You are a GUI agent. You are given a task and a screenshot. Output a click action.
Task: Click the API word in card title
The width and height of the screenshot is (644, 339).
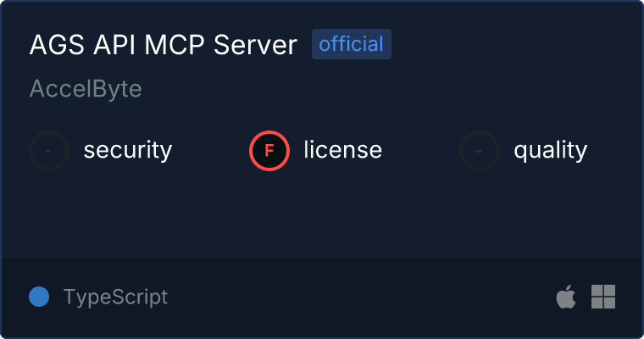coord(114,44)
